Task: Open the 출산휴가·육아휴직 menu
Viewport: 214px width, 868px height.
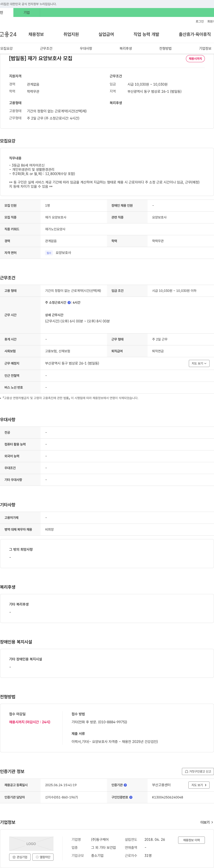Action: click(195, 34)
